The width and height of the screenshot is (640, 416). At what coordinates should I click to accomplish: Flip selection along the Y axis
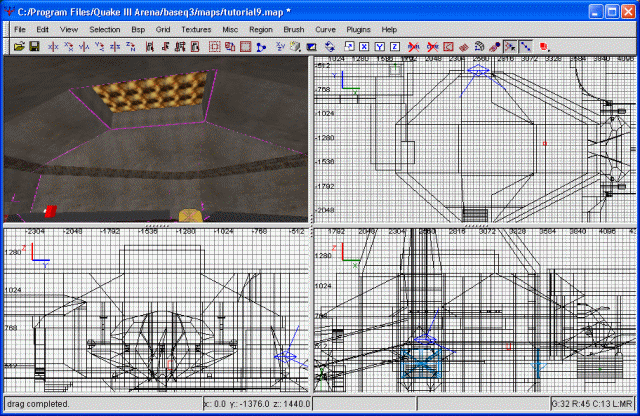[x=84, y=47]
